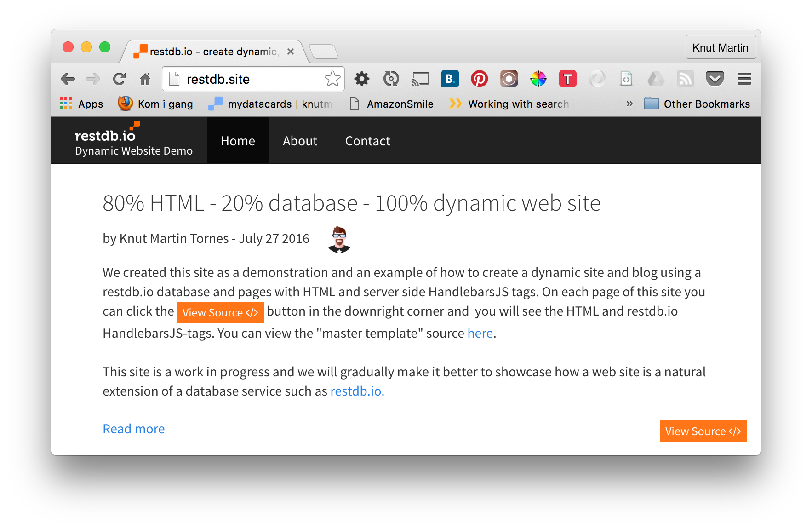This screenshot has height=529, width=812.
Task: Click the inline View Source button
Action: (220, 312)
